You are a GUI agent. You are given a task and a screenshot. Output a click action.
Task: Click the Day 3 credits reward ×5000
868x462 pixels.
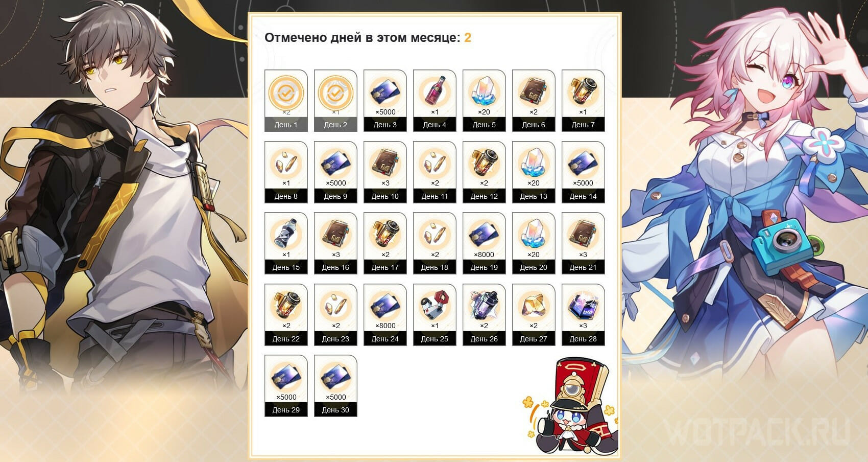tap(385, 101)
